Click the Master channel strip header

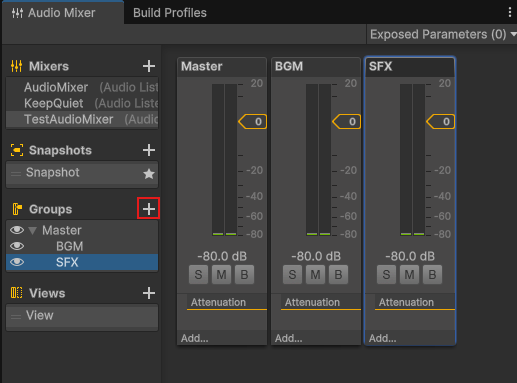coord(222,66)
